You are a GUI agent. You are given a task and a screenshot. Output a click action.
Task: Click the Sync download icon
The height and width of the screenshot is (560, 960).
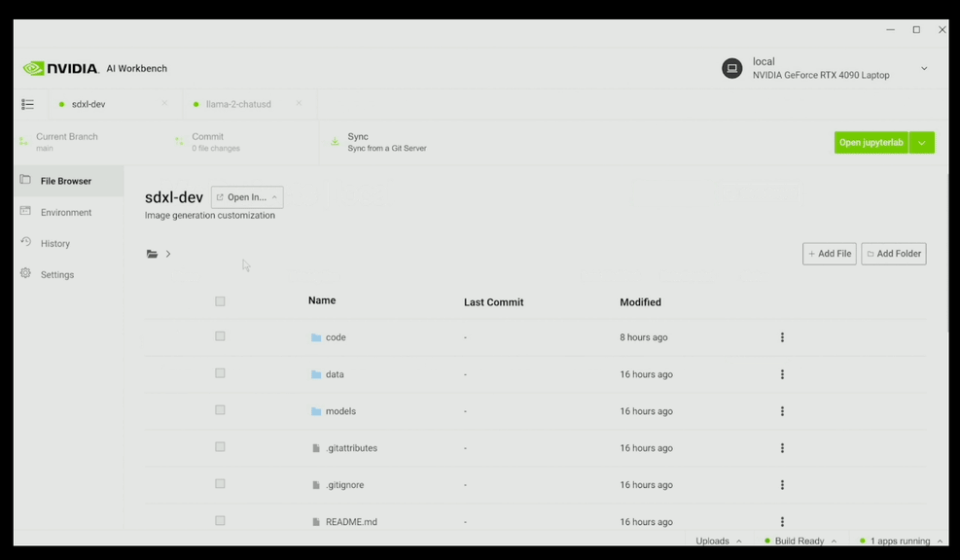point(335,141)
